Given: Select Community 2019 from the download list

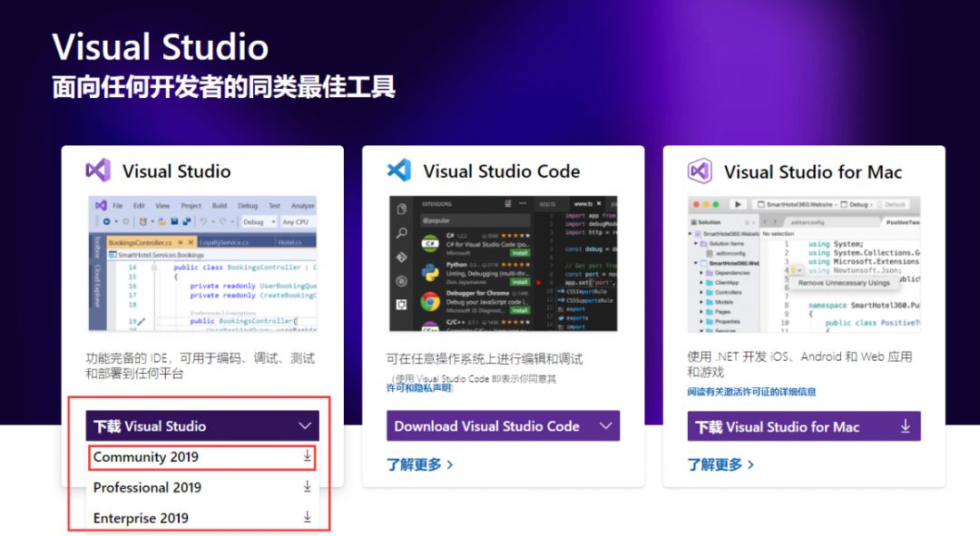Looking at the screenshot, I should point(201,457).
